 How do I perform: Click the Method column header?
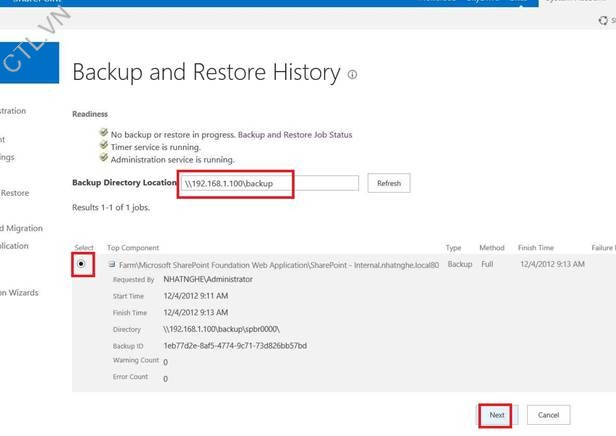pos(491,248)
